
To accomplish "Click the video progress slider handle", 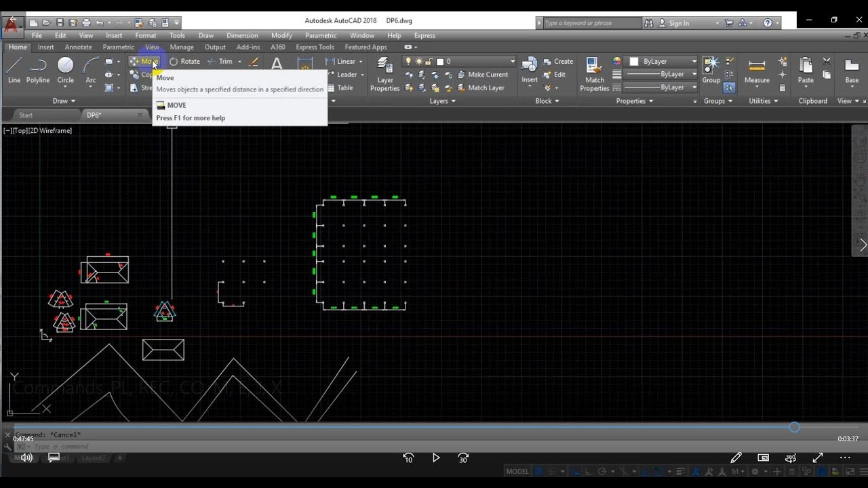I will pyautogui.click(x=794, y=427).
